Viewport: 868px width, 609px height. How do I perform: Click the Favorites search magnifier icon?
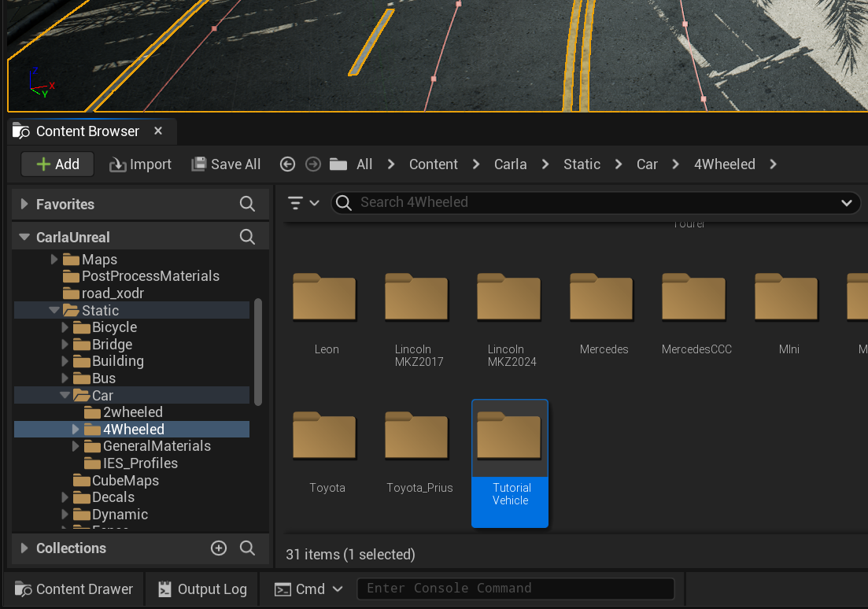point(247,205)
